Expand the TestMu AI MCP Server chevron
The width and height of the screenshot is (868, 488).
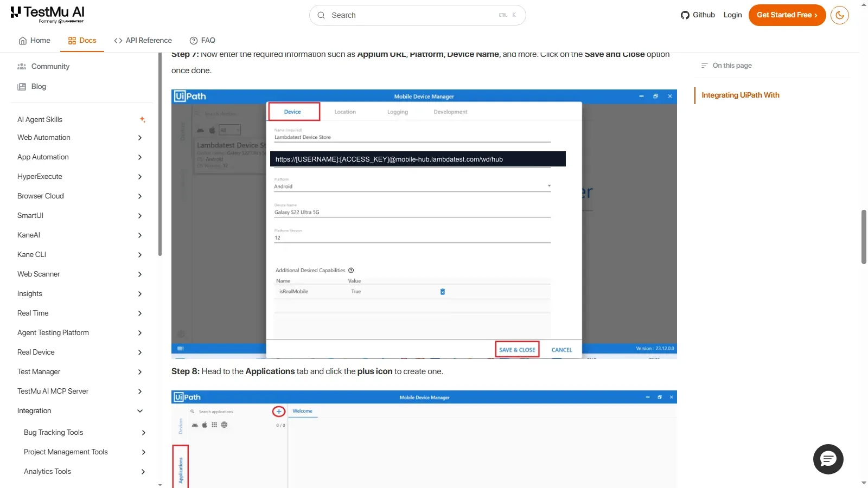click(x=140, y=391)
